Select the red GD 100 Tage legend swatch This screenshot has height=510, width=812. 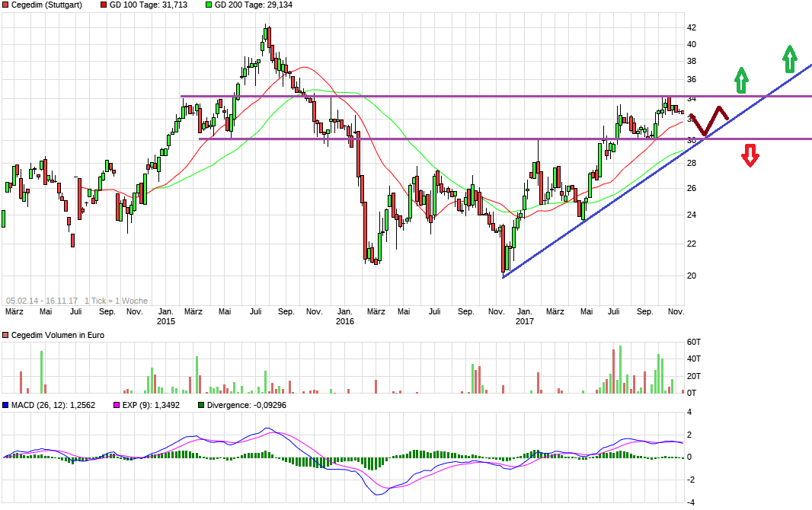pyautogui.click(x=104, y=5)
